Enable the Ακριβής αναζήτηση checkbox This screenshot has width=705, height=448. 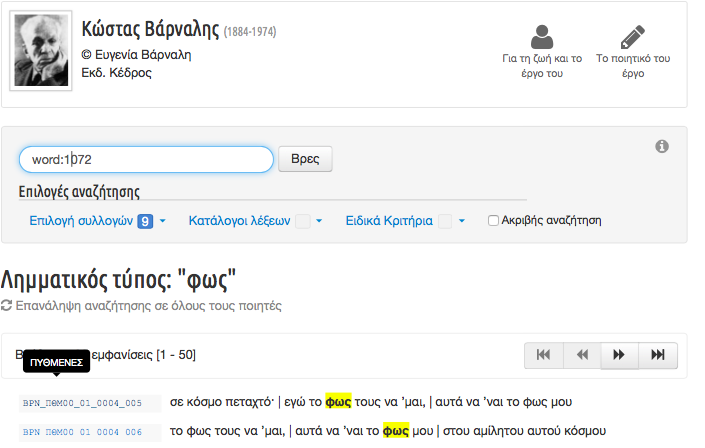pyautogui.click(x=493, y=220)
